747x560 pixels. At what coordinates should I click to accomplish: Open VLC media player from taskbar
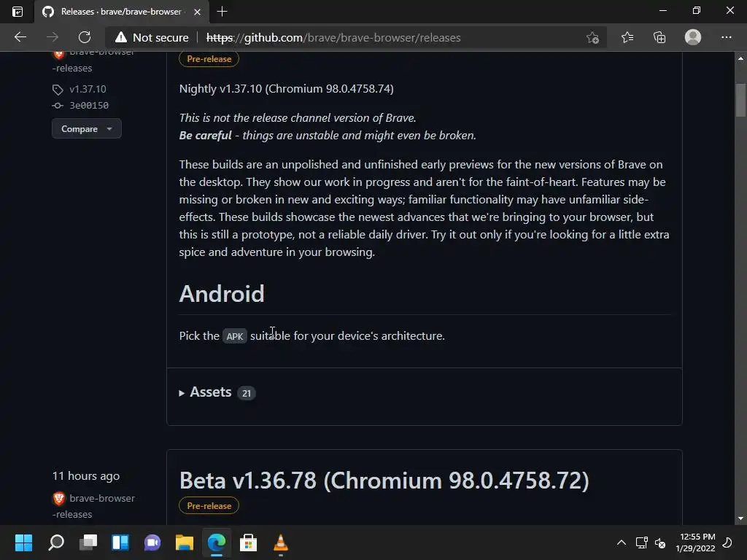(x=281, y=542)
